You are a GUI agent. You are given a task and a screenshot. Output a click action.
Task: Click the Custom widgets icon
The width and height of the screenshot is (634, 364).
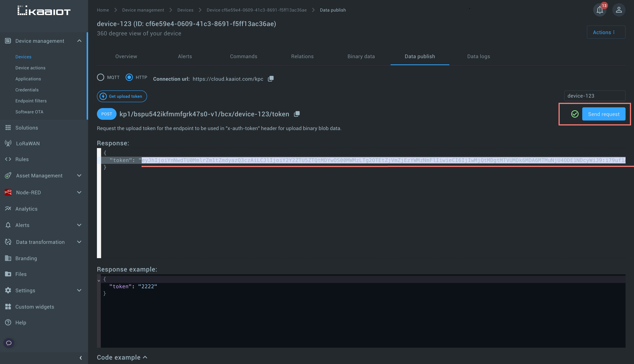pyautogui.click(x=8, y=307)
